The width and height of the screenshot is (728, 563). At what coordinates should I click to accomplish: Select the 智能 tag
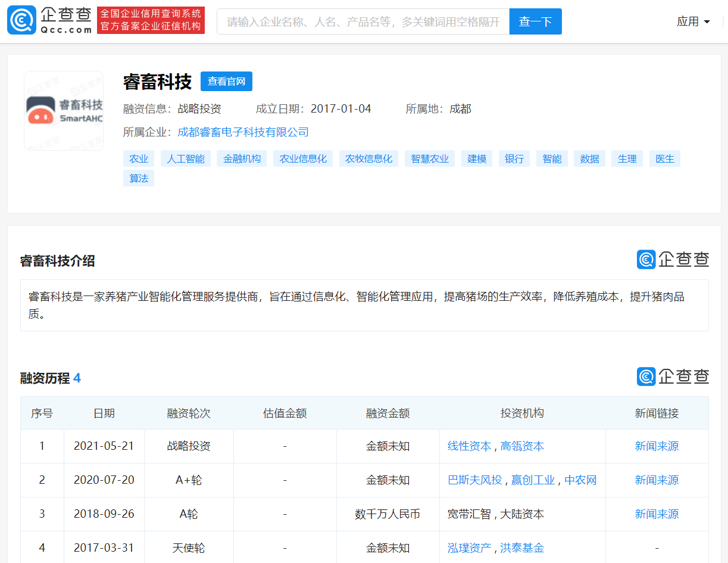point(552,159)
